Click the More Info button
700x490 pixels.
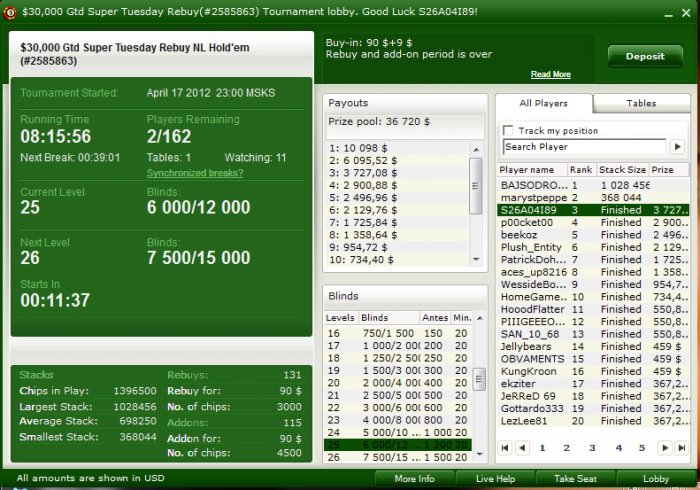414,479
